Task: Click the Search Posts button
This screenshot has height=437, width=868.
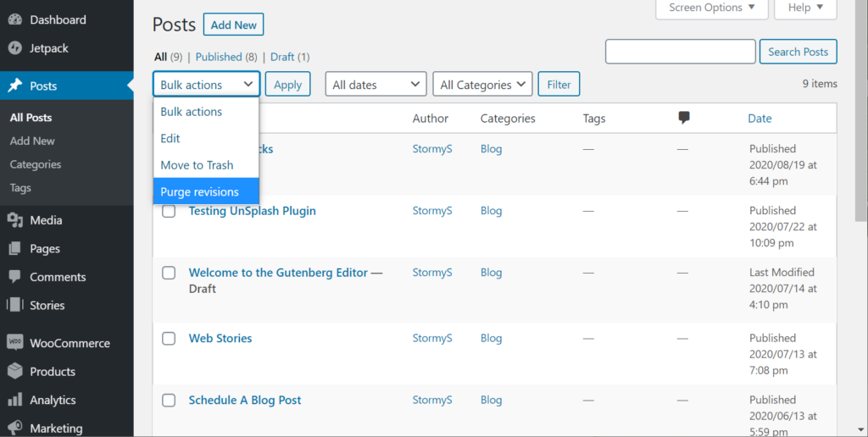Action: point(798,52)
